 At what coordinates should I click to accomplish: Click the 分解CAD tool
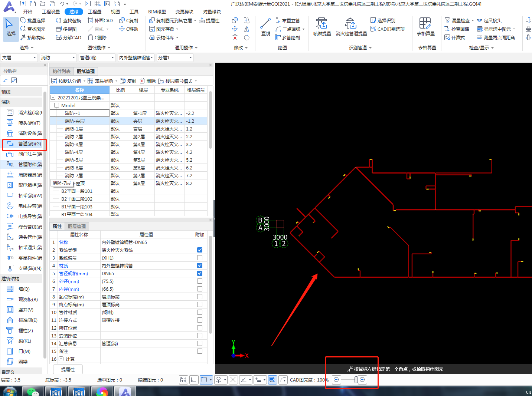click(68, 37)
